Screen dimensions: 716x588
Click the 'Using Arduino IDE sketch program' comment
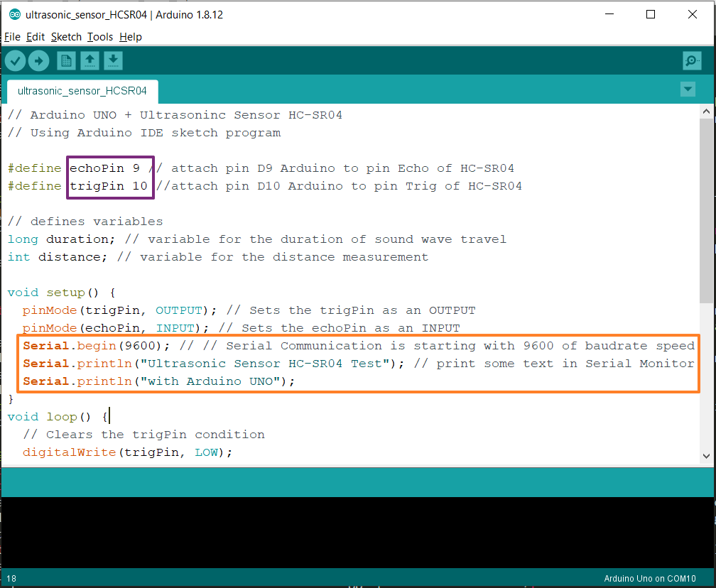point(144,133)
